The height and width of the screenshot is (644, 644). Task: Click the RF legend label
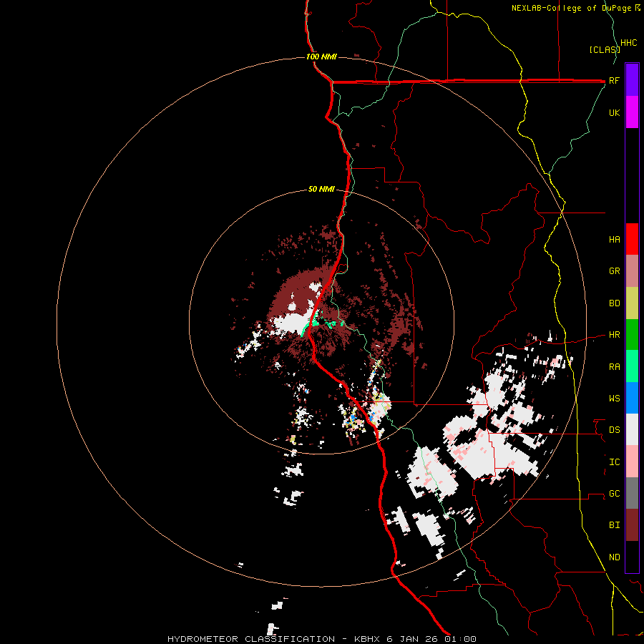(x=614, y=80)
